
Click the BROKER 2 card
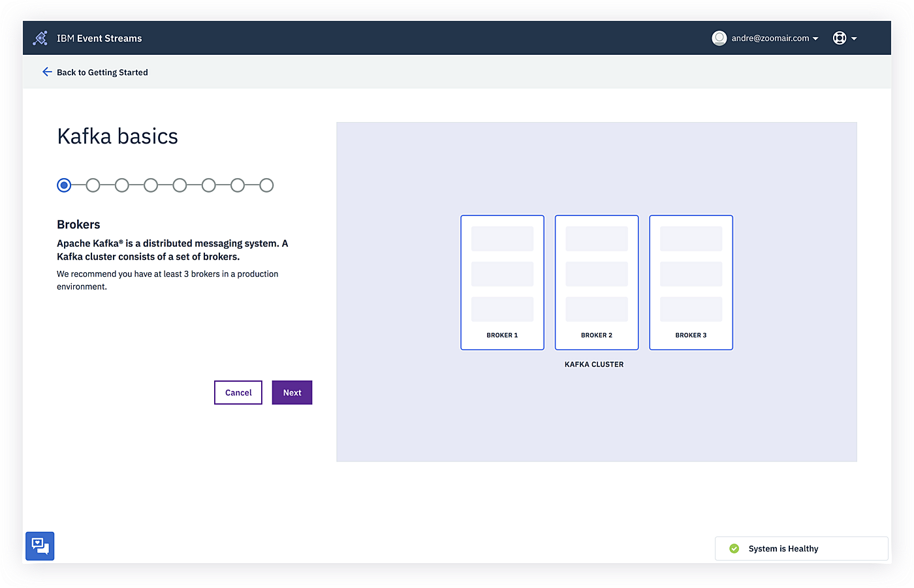pyautogui.click(x=597, y=283)
